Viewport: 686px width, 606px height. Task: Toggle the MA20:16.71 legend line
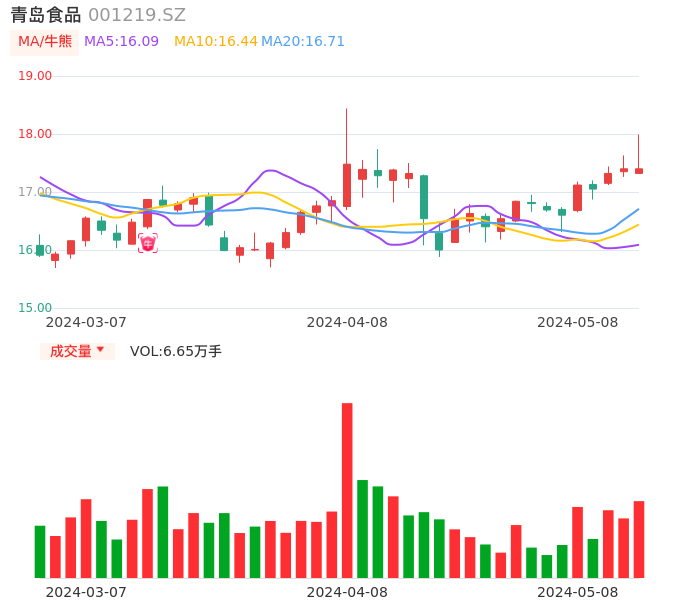point(302,42)
